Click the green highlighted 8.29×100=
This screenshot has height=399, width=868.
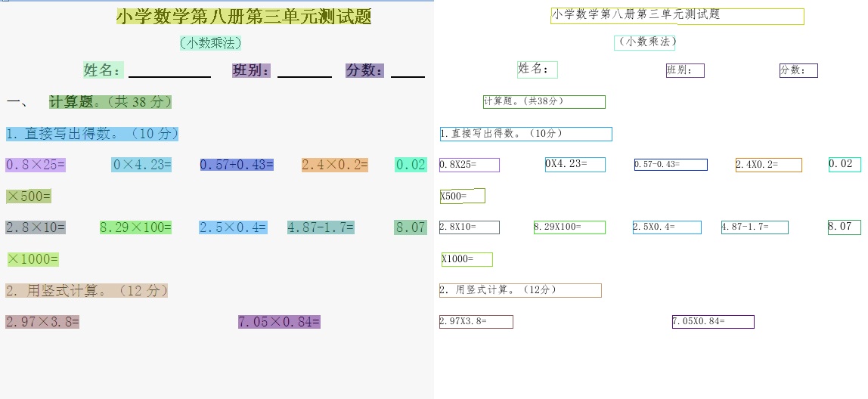coord(135,227)
